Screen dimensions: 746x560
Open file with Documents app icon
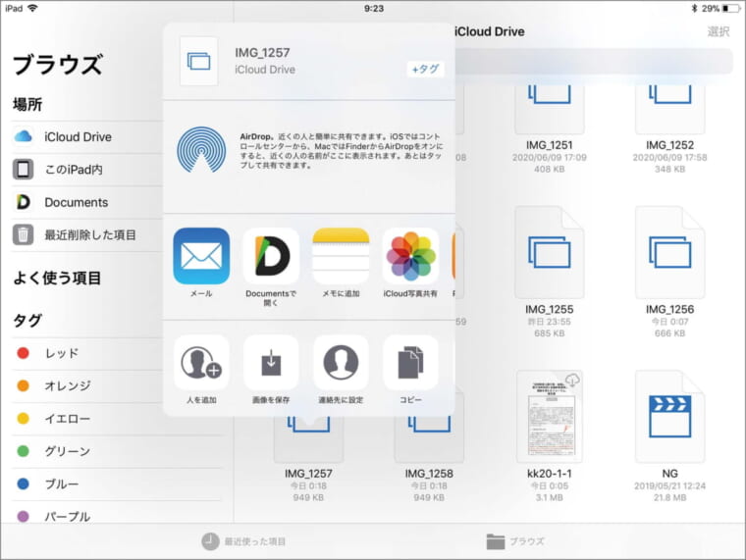click(x=271, y=257)
